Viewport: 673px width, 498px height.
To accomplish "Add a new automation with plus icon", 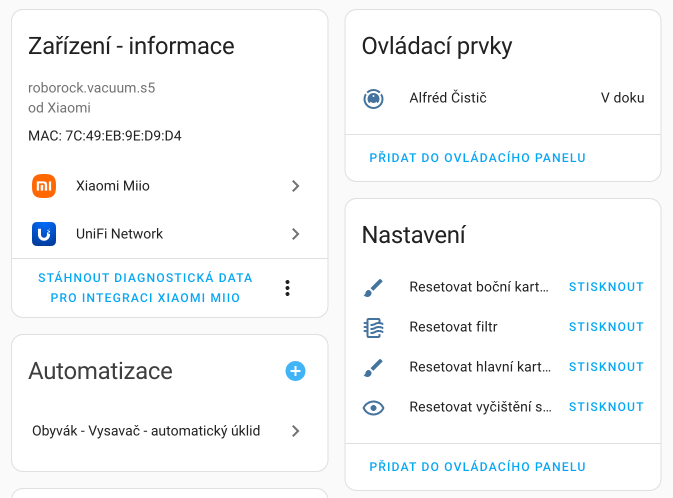I will (x=295, y=371).
